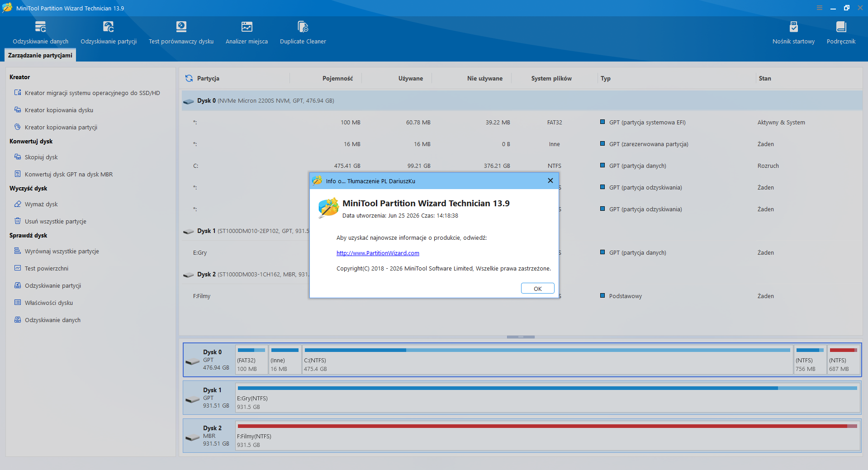
Task: Click the Sprawdź dysk section heading
Action: (28, 235)
